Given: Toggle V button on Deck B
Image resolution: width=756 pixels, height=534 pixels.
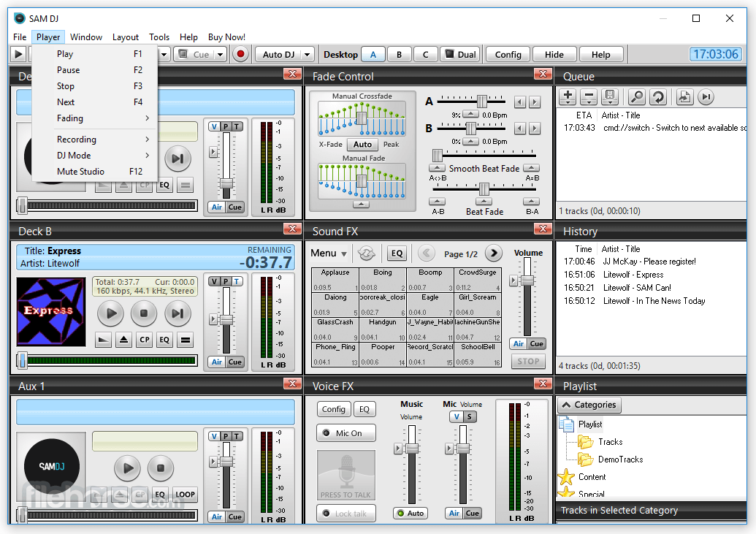Looking at the screenshot, I should (215, 281).
